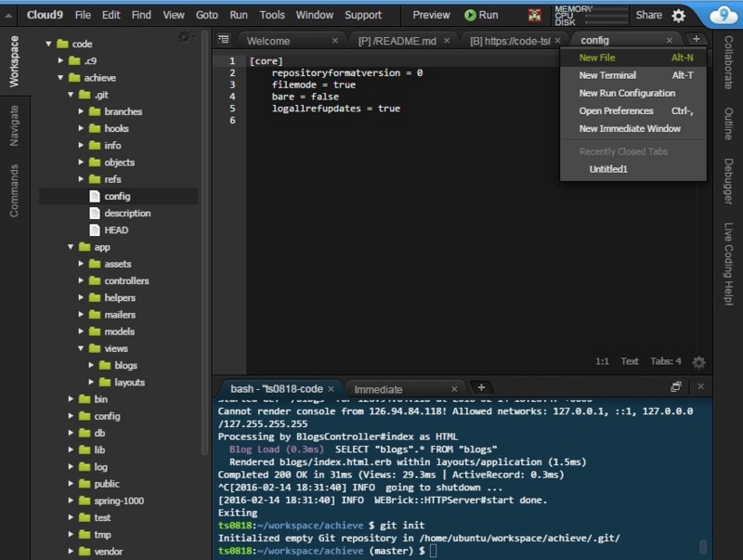The height and width of the screenshot is (560, 743).
Task: Maximize the console panel icon
Action: click(x=676, y=387)
